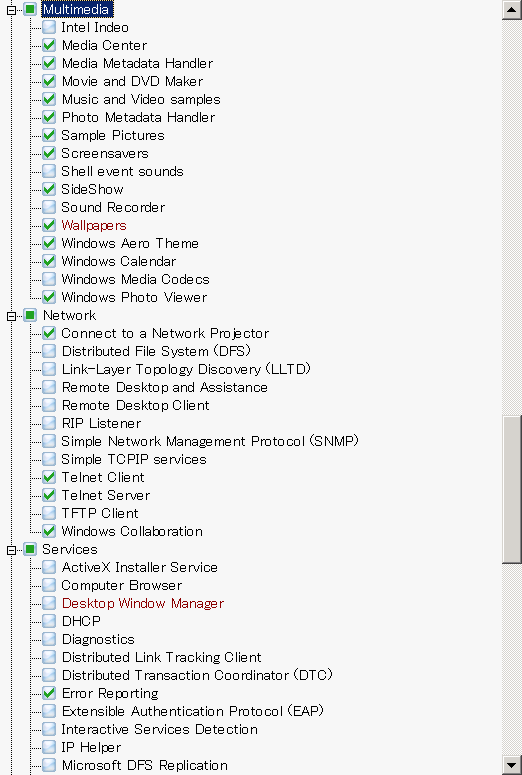Screen dimensions: 522x775
Task: Check the Shell event sounds checkbox
Action: coord(49,171)
